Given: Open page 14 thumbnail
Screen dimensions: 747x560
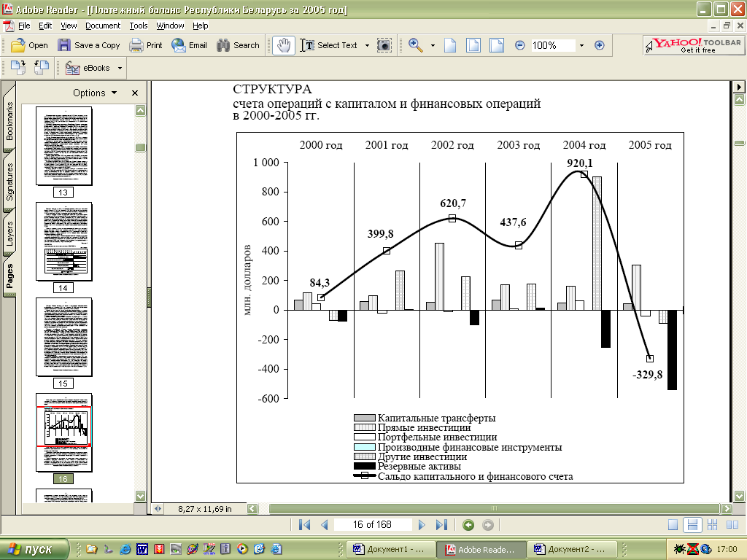Looking at the screenshot, I should point(64,241).
